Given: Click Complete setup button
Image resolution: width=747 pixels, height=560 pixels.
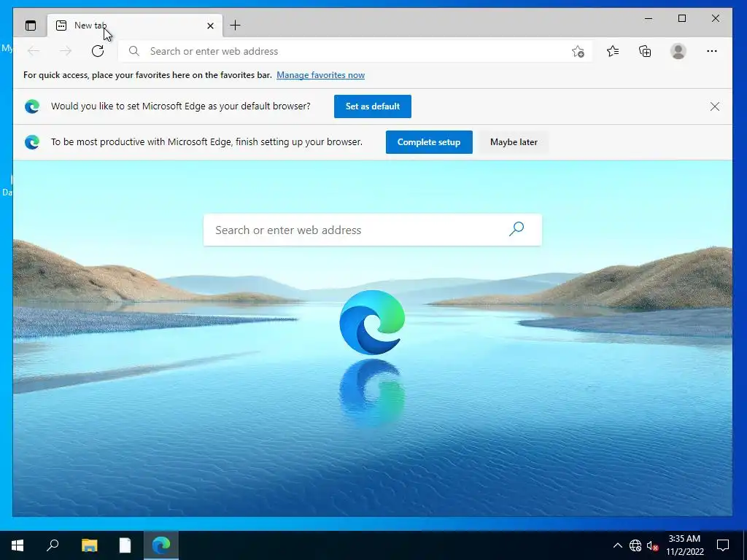Looking at the screenshot, I should [429, 142].
